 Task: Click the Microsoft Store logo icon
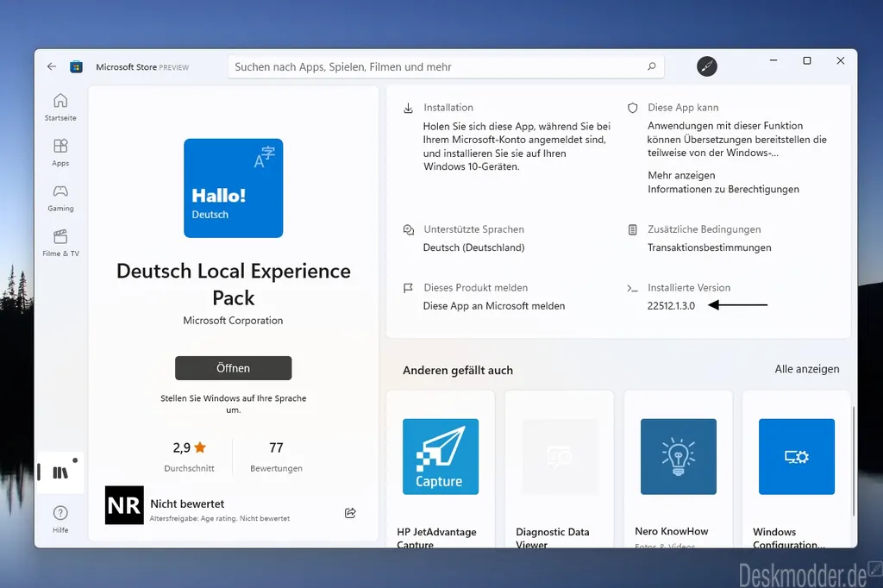76,67
